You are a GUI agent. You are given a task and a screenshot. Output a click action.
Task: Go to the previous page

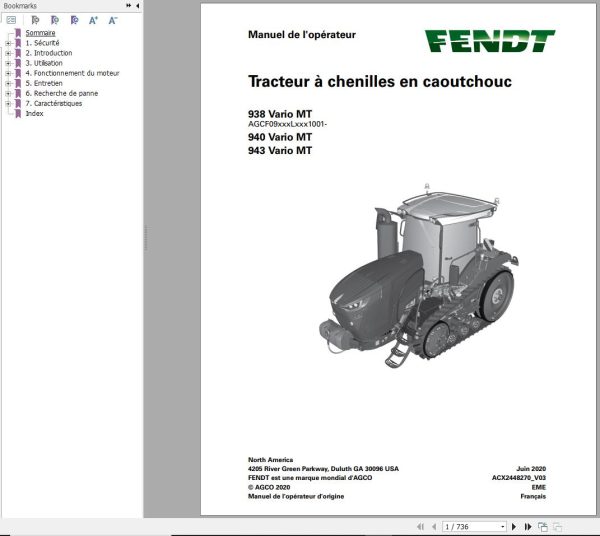pos(434,527)
